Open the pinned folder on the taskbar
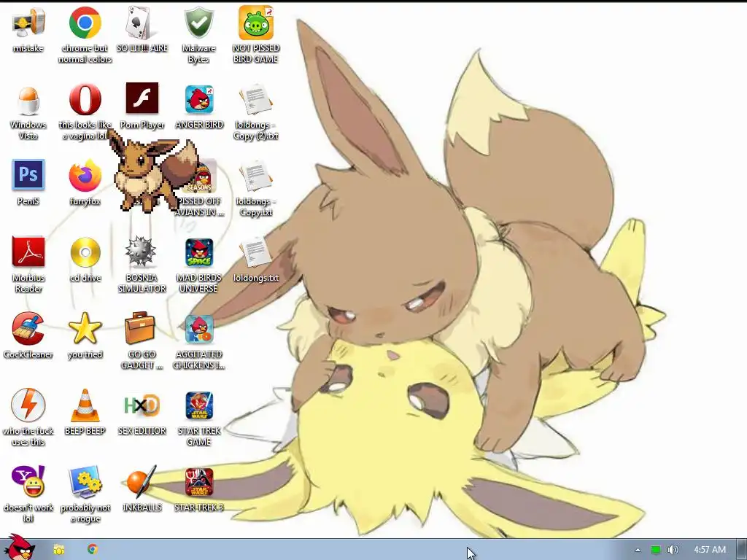The height and width of the screenshot is (560, 747). [x=59, y=550]
